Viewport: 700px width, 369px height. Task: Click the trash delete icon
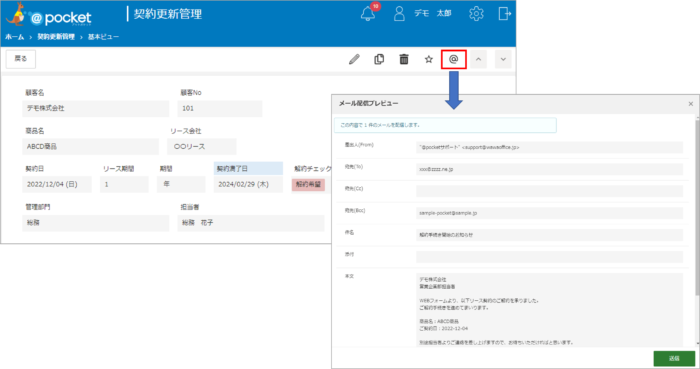(x=404, y=59)
